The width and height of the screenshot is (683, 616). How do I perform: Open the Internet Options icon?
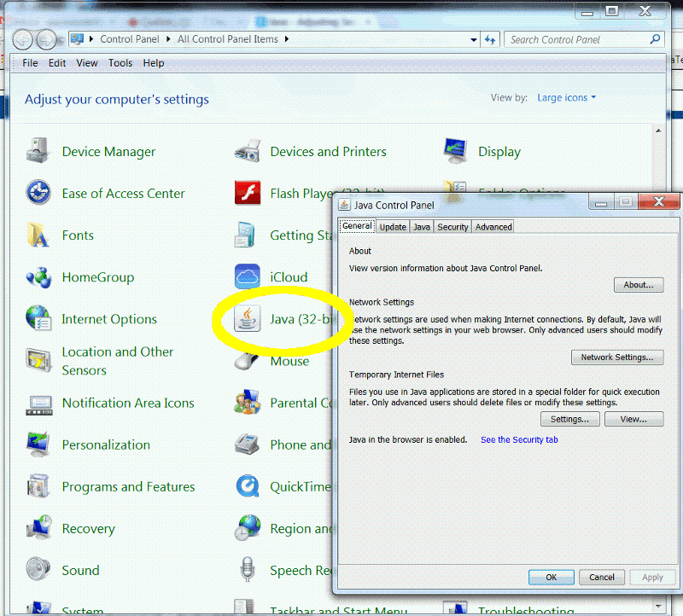(x=38, y=317)
